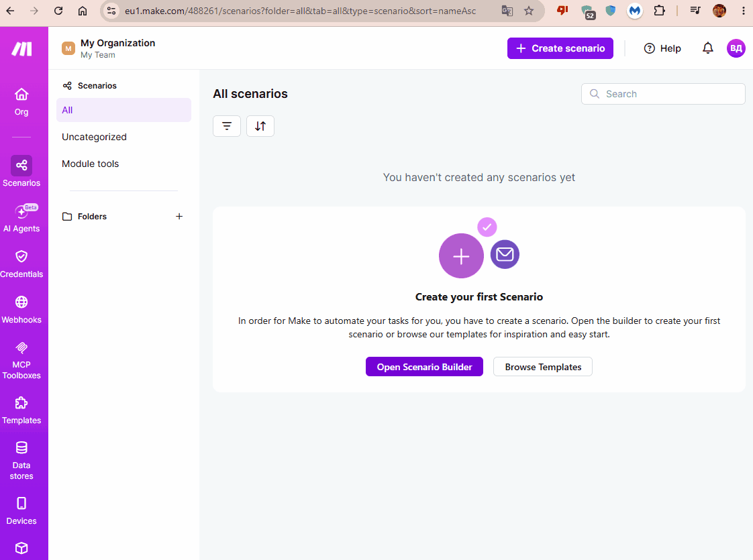Open the Chrome three-dot menu
This screenshot has width=753, height=560.
click(x=744, y=11)
